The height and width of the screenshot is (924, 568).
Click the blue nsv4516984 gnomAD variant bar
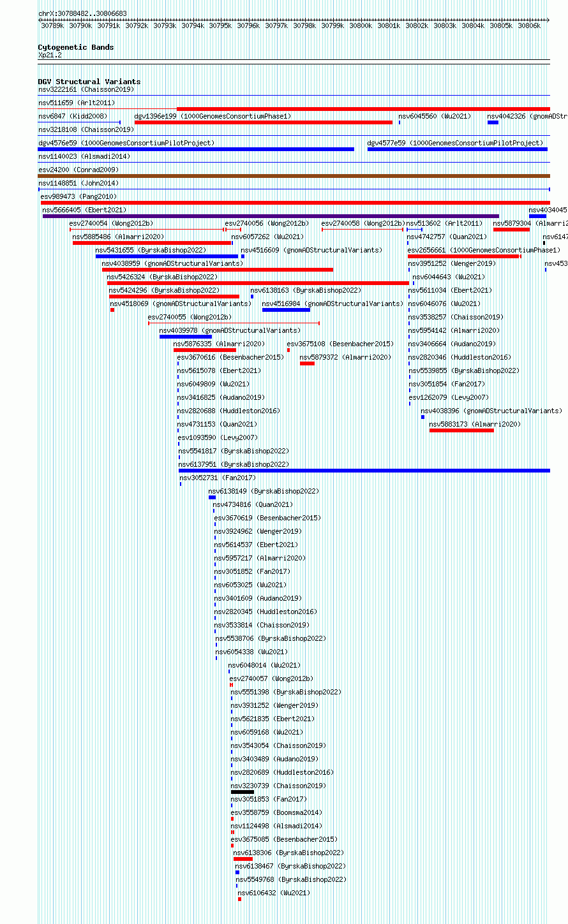pos(286,310)
